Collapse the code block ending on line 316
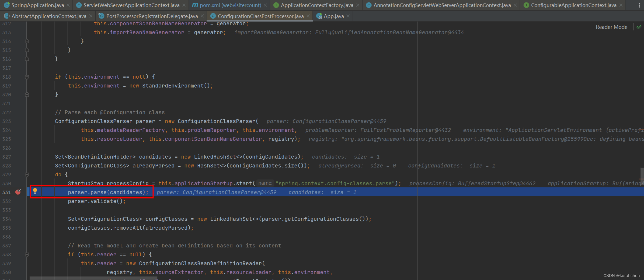 tap(27, 59)
